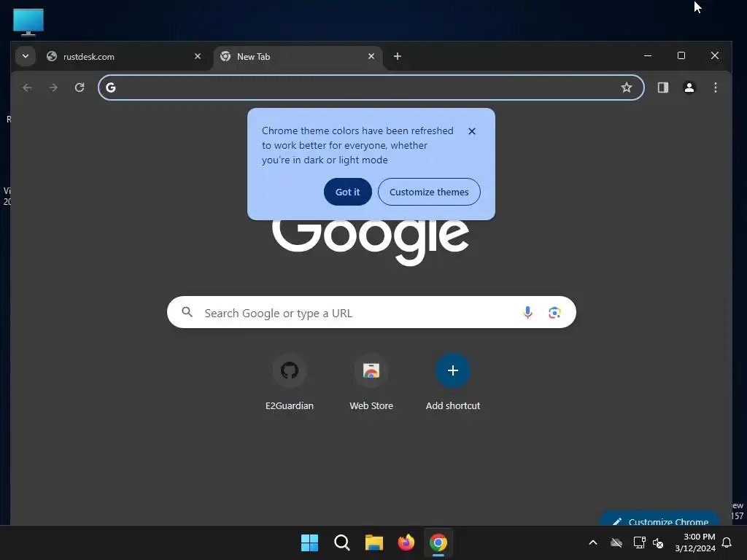
Task: Click the Customize Chrome button
Action: [x=659, y=520]
